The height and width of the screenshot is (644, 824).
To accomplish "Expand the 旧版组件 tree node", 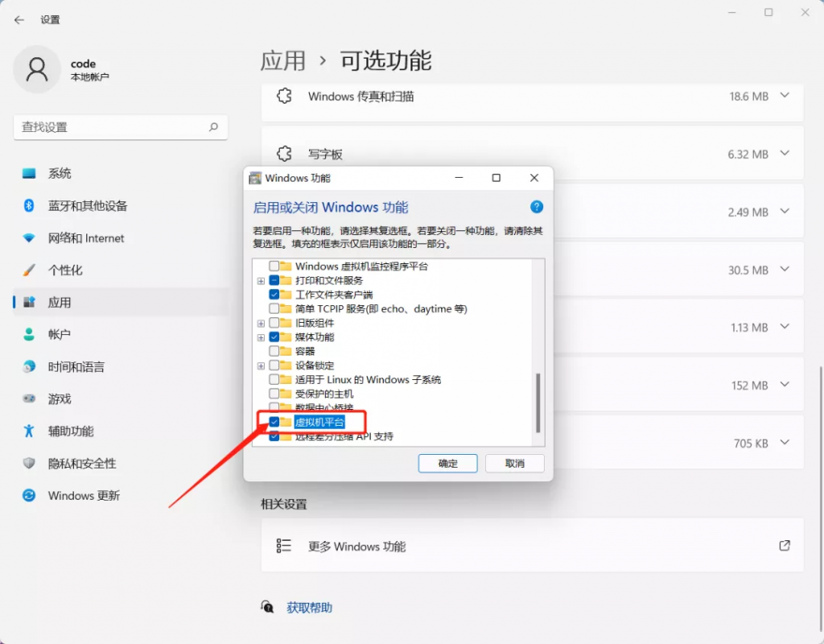I will point(261,324).
